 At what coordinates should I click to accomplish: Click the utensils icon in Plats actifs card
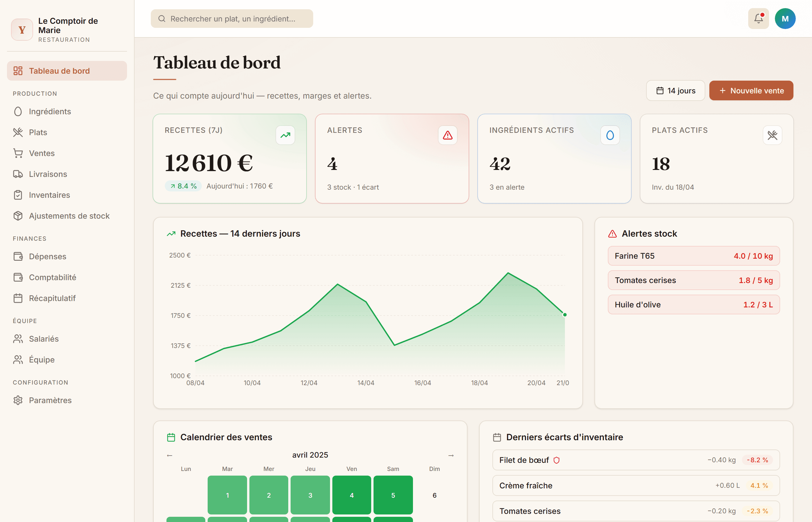(x=772, y=135)
